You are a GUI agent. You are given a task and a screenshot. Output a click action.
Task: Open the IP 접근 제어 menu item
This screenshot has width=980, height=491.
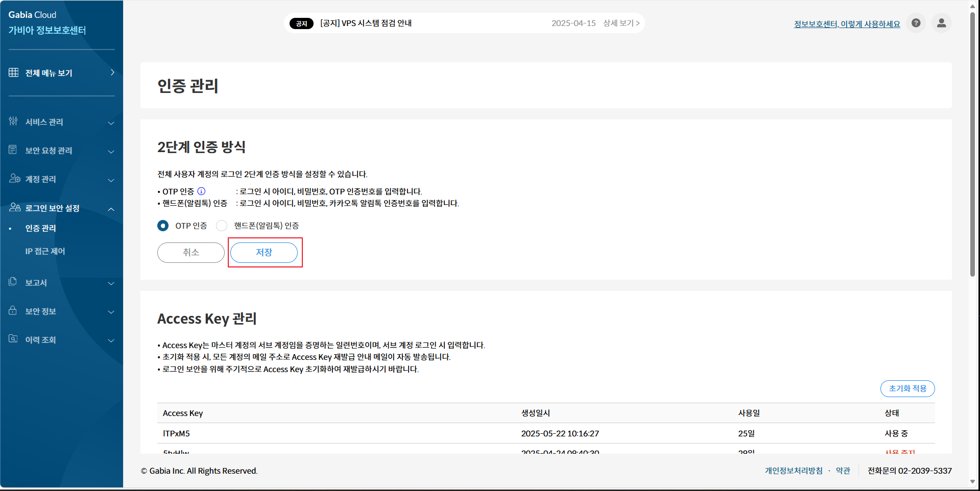[45, 251]
